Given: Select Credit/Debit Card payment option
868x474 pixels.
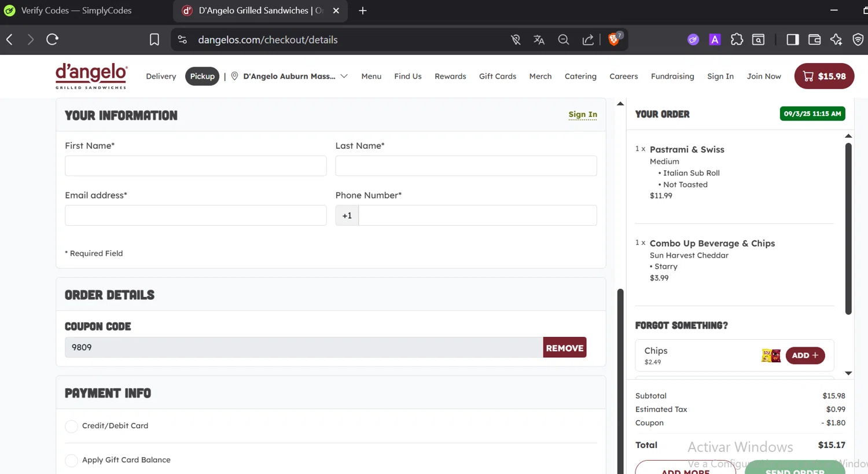Looking at the screenshot, I should pos(71,427).
